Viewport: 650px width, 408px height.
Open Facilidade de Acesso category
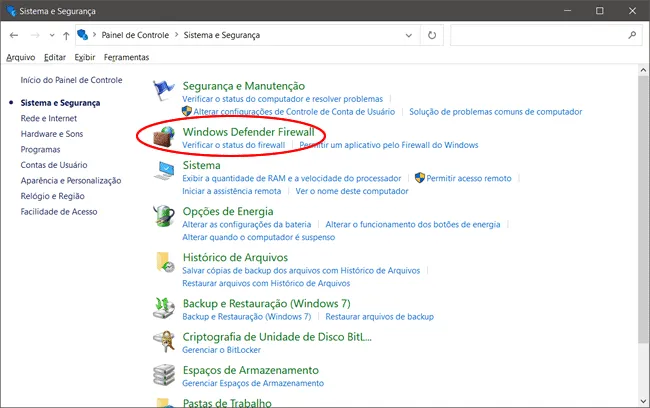tap(59, 212)
